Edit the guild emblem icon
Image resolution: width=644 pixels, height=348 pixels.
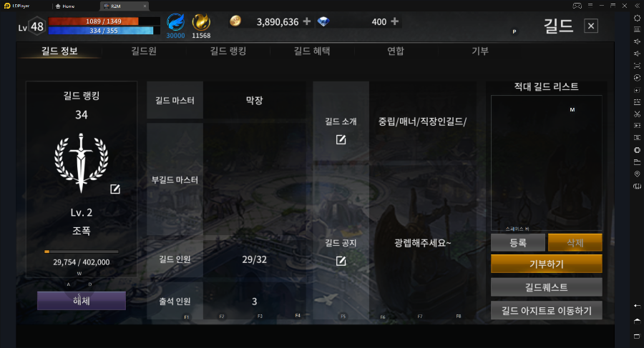point(115,189)
